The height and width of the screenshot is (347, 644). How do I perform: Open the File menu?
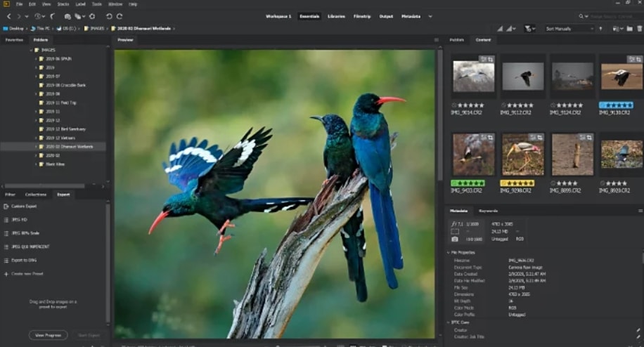(x=19, y=4)
